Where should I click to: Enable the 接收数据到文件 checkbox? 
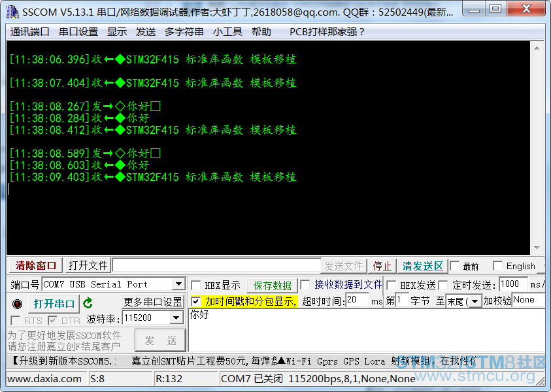(x=305, y=284)
